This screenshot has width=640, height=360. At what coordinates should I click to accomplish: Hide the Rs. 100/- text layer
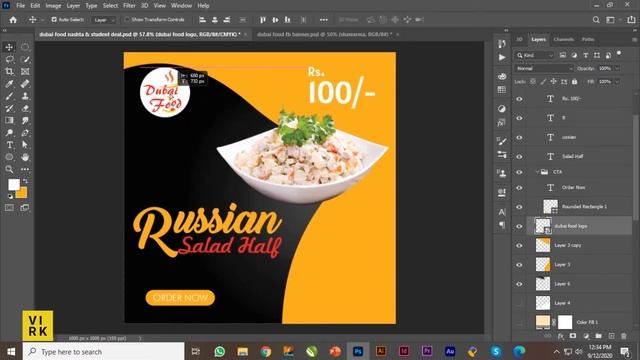pos(519,99)
